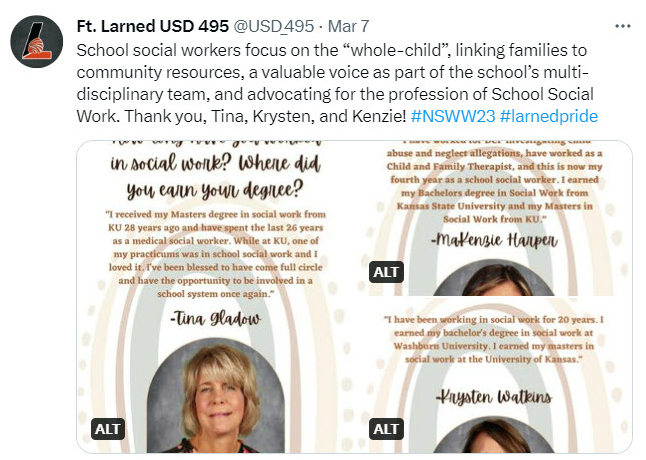The height and width of the screenshot is (460, 646).
Task: Show ALT text on MaKenzie Harper image
Action: [386, 272]
